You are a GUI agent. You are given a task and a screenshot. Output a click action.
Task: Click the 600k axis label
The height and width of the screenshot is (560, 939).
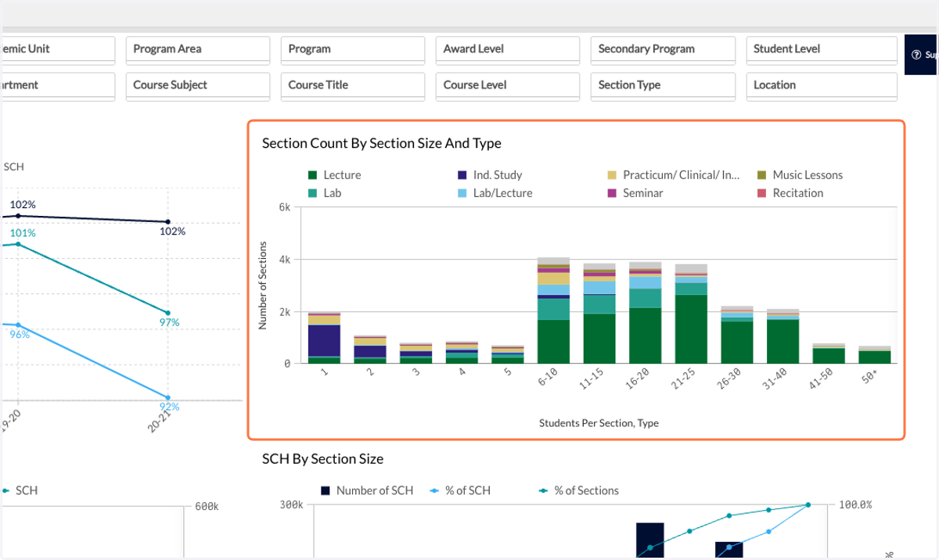coord(207,508)
